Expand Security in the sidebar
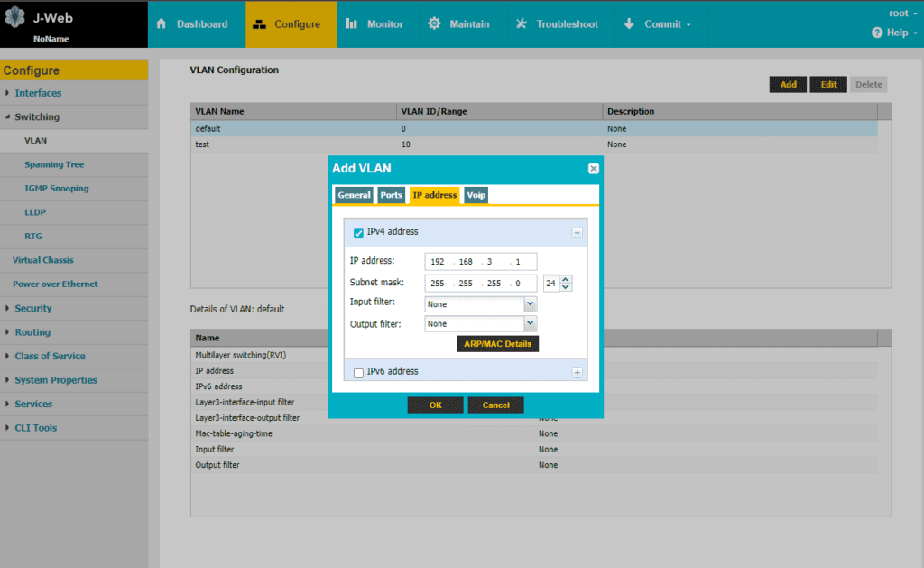The width and height of the screenshot is (924, 568). [33, 309]
